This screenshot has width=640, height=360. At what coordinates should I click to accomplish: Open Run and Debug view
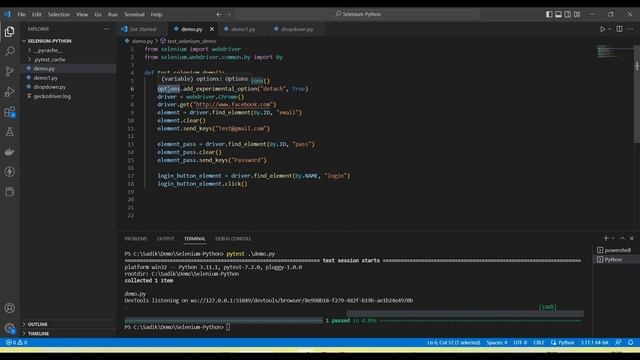coord(9,91)
